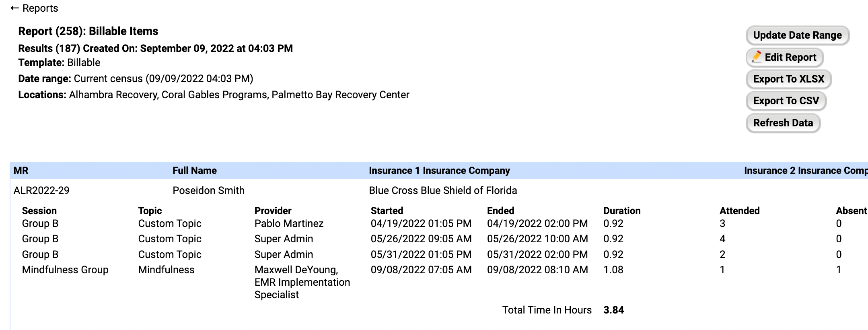Go back to the Reports page

40,8
